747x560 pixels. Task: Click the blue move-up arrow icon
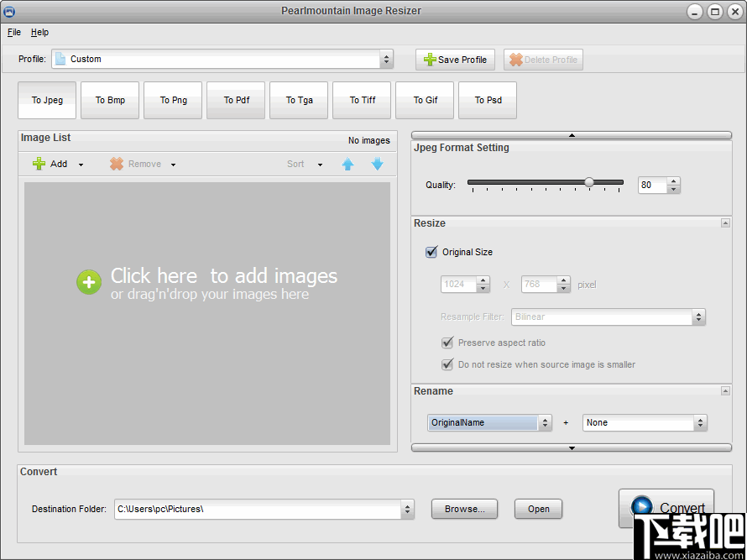pyautogui.click(x=347, y=164)
